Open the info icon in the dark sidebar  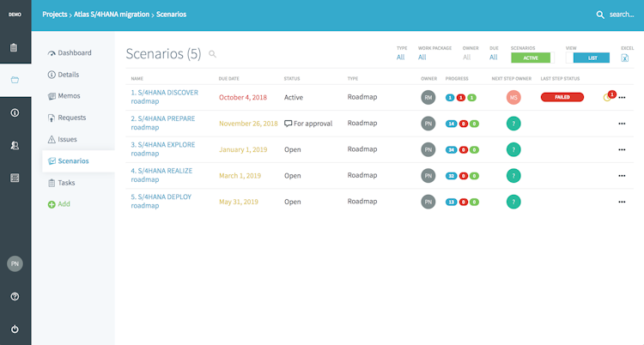(x=15, y=112)
